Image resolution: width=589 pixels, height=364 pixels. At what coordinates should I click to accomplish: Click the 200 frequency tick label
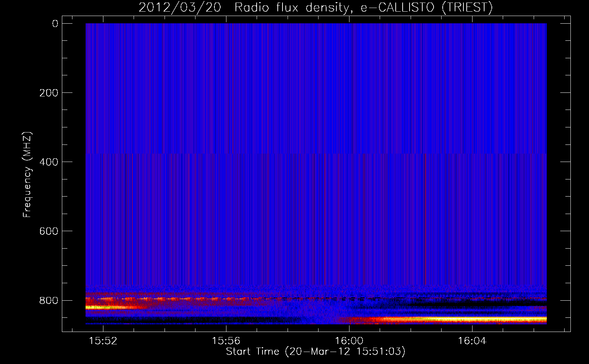(49, 93)
